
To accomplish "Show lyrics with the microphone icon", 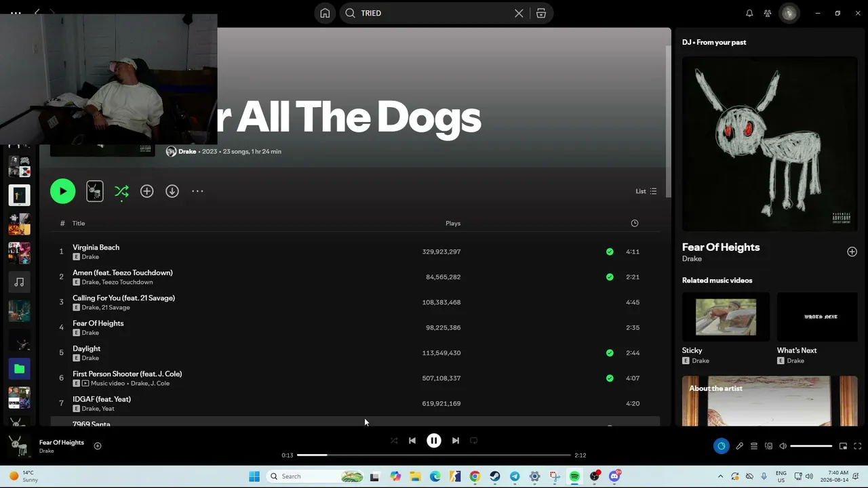I will click(739, 446).
